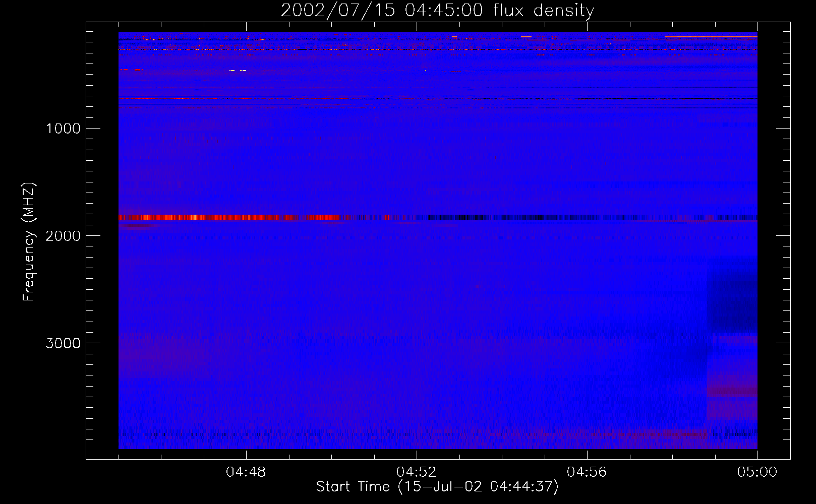Click the 'Start Time (15-Jul-02 04:44:37)' label
Image resolution: width=816 pixels, height=504 pixels.
click(x=437, y=487)
